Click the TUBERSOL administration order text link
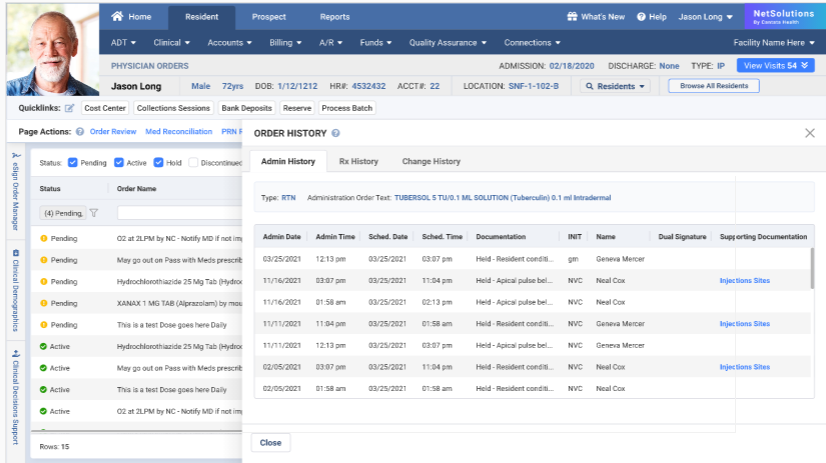Screen dimensions: 826x463 coord(503,198)
